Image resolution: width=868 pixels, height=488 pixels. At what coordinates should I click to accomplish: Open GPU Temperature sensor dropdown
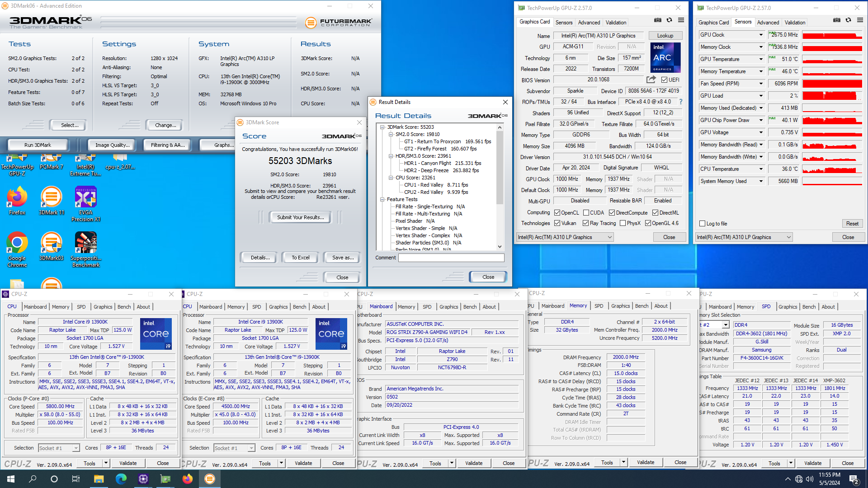click(x=761, y=59)
